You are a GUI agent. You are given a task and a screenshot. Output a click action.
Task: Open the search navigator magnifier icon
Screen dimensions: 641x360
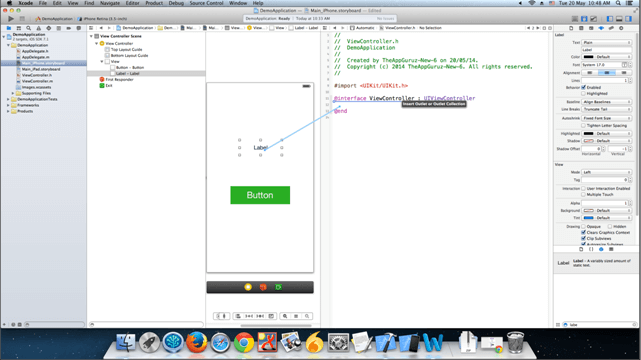point(29,28)
